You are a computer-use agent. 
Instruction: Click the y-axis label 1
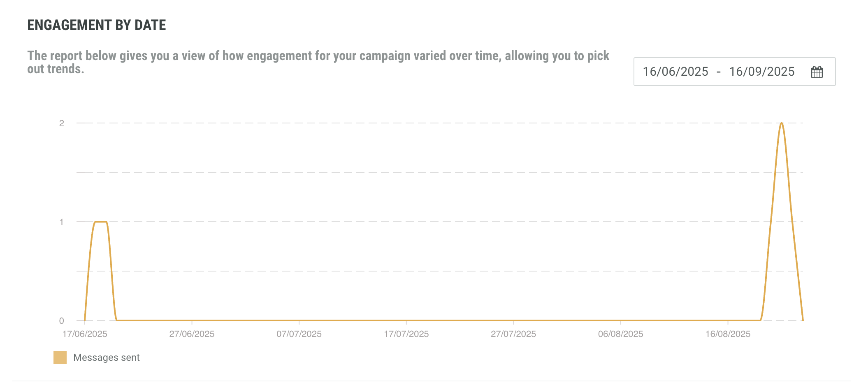(x=62, y=222)
